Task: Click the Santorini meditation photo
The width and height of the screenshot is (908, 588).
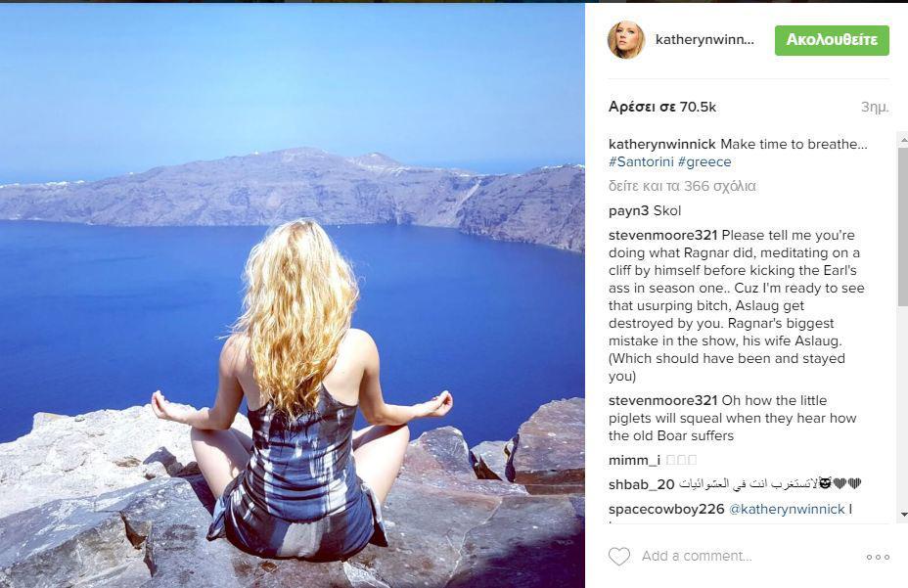Action: coord(293,294)
